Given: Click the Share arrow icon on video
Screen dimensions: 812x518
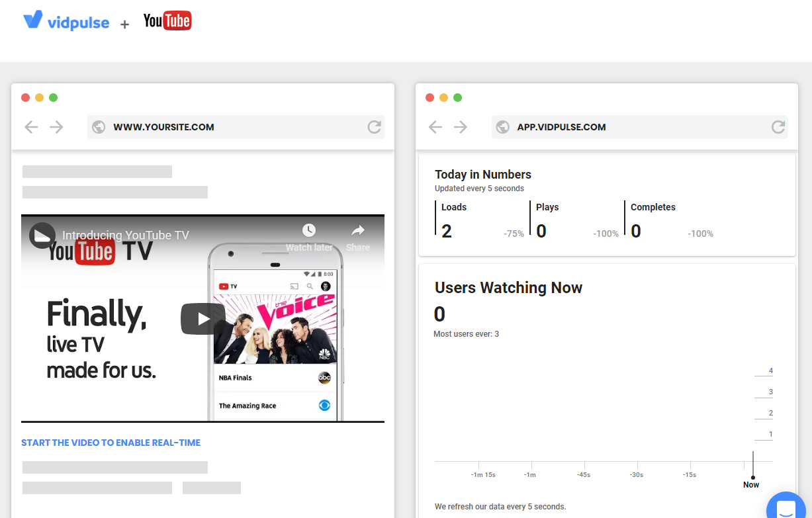Looking at the screenshot, I should tap(358, 230).
